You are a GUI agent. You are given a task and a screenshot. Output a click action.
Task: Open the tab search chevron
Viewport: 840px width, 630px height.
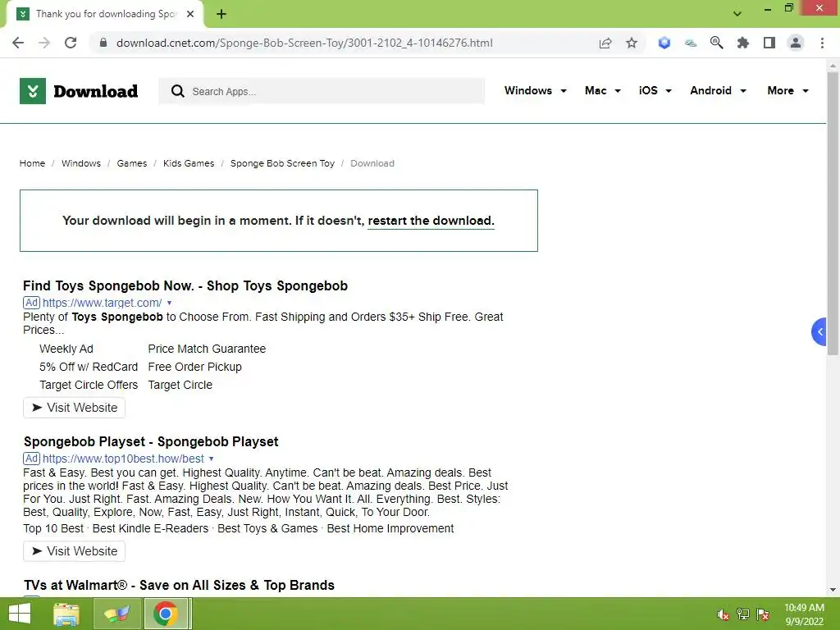coord(737,14)
